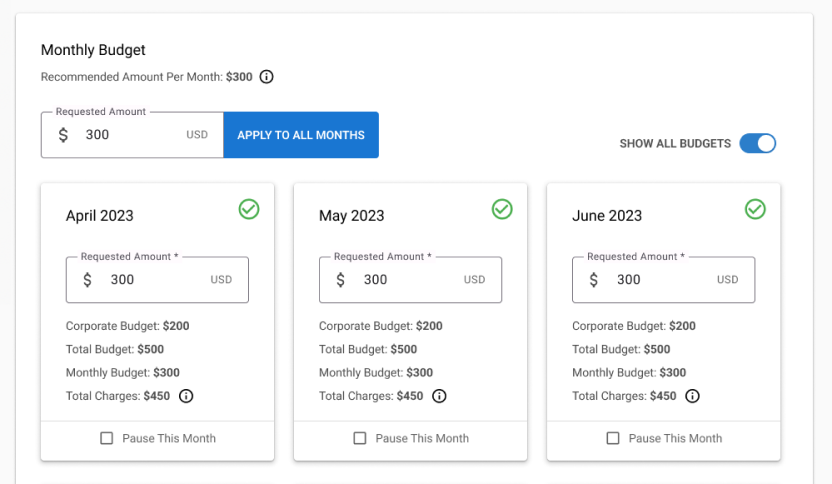Edit May 2023 Requested Amount field
The height and width of the screenshot is (484, 832).
pos(410,280)
